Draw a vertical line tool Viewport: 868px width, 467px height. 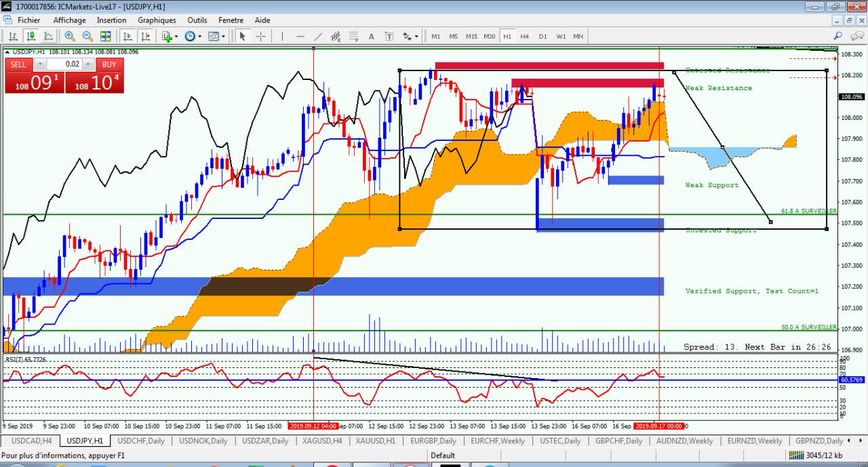(x=282, y=36)
